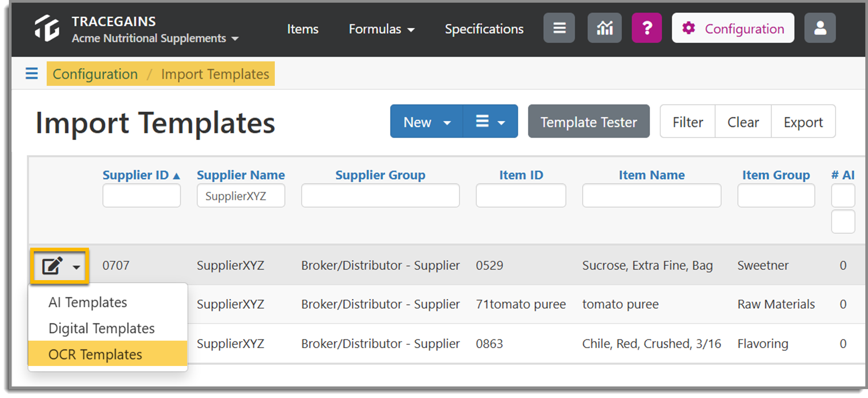Sort by Item Name column header

pyautogui.click(x=651, y=175)
